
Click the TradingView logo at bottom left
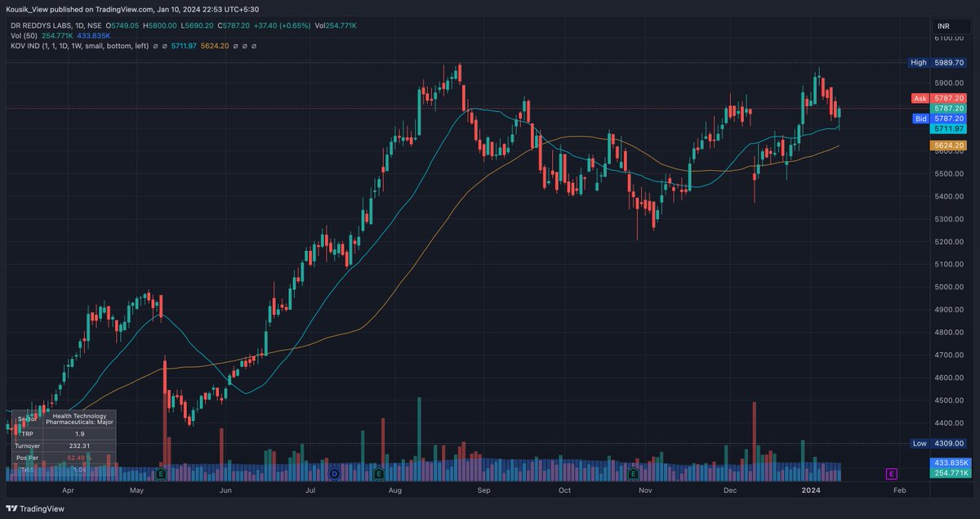(x=37, y=507)
